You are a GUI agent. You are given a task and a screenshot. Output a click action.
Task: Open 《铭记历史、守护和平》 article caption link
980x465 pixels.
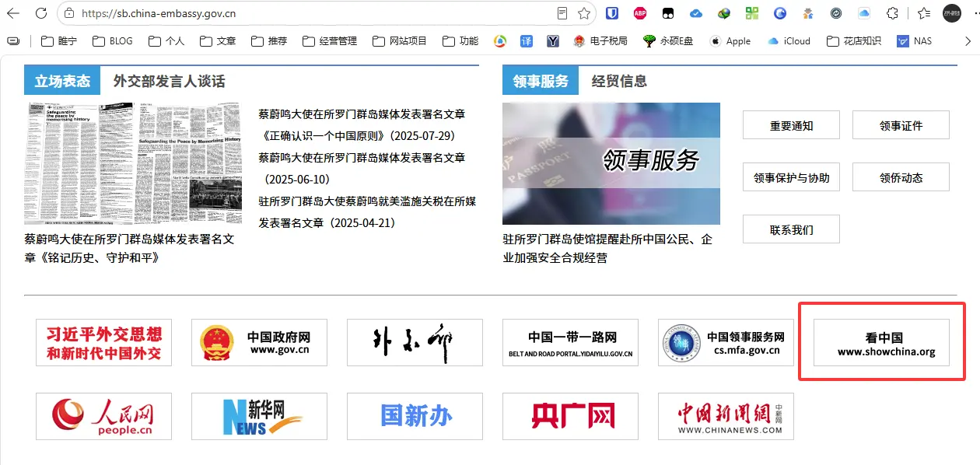click(x=129, y=248)
